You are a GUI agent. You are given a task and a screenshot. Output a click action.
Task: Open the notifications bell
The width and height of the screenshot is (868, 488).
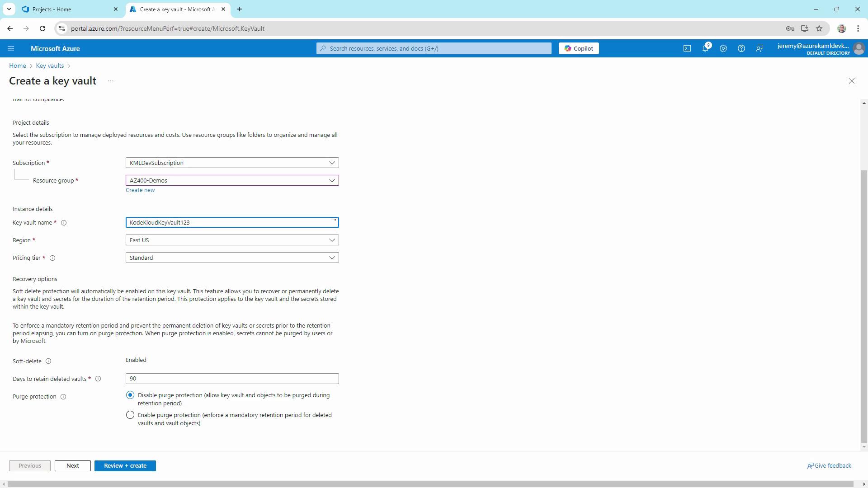705,48
